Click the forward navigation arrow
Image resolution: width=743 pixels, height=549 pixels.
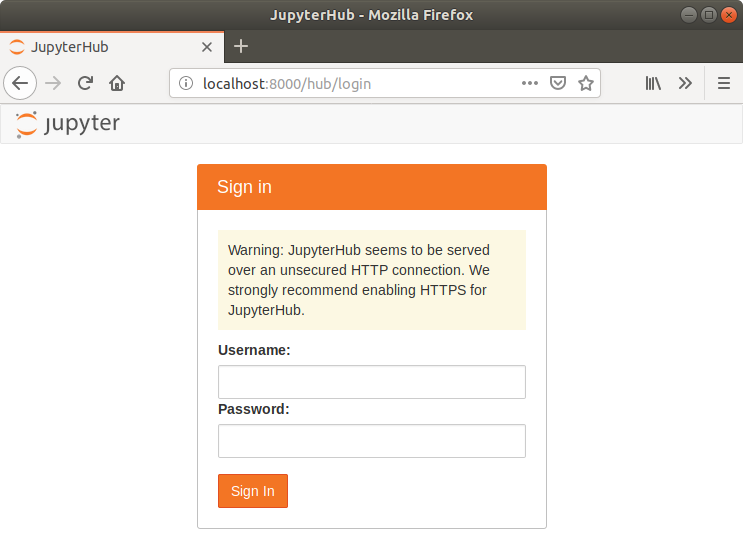point(53,83)
